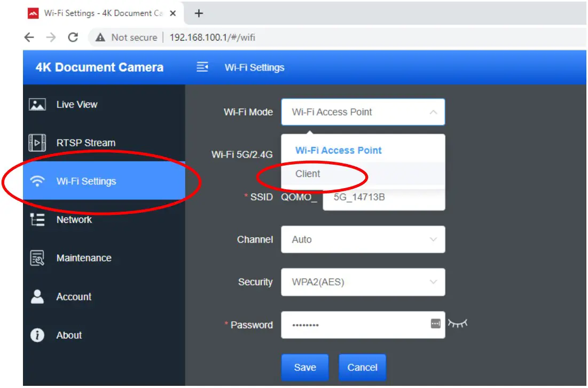Click the 4K Document Camera title

pyautogui.click(x=99, y=67)
